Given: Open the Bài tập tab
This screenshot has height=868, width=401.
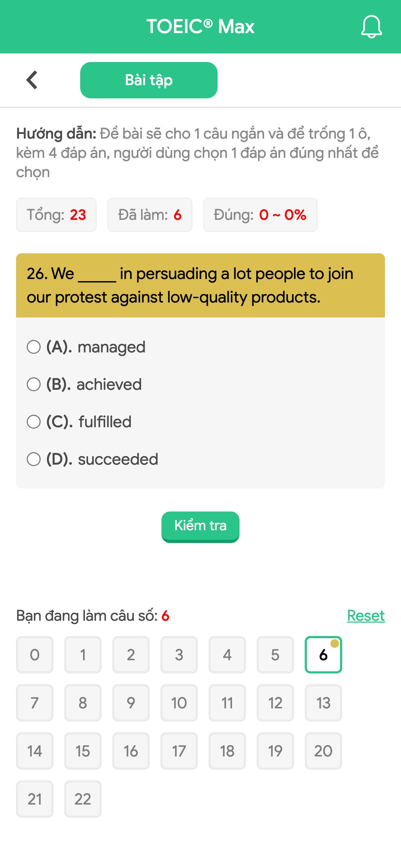Looking at the screenshot, I should point(149,80).
